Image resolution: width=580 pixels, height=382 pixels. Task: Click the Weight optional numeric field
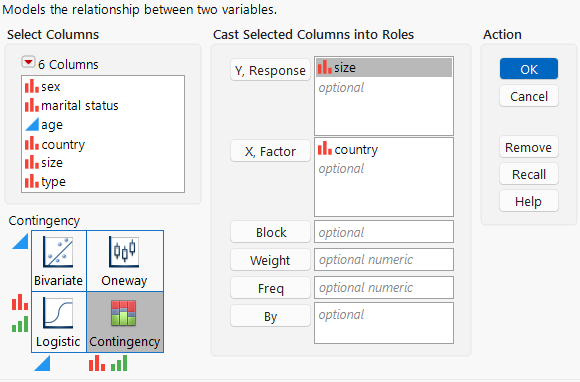pyautogui.click(x=384, y=260)
